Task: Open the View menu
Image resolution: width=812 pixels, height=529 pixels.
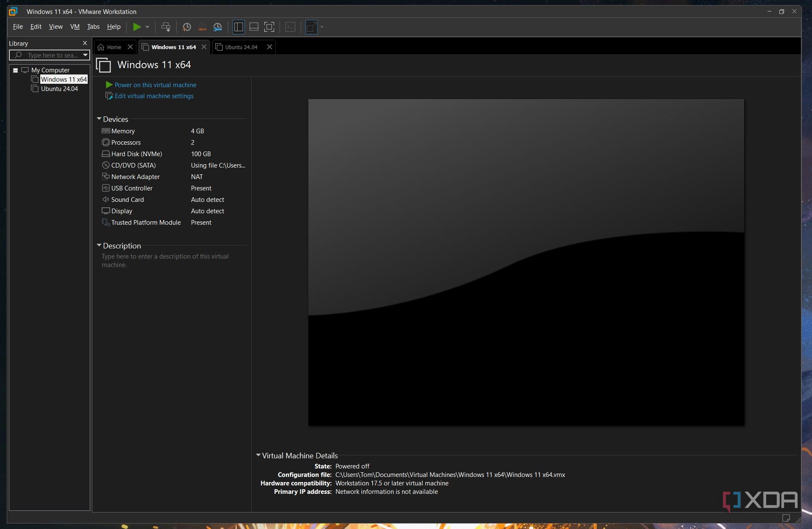Action: click(x=55, y=27)
